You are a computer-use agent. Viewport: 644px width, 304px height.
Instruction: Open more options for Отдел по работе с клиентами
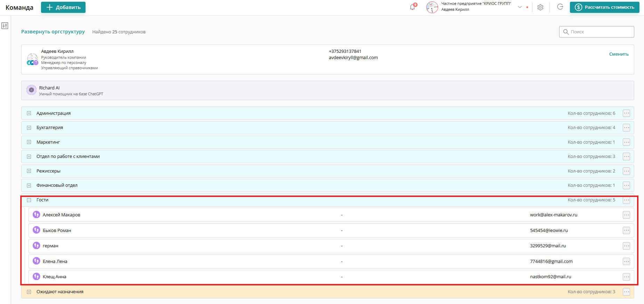(x=627, y=157)
